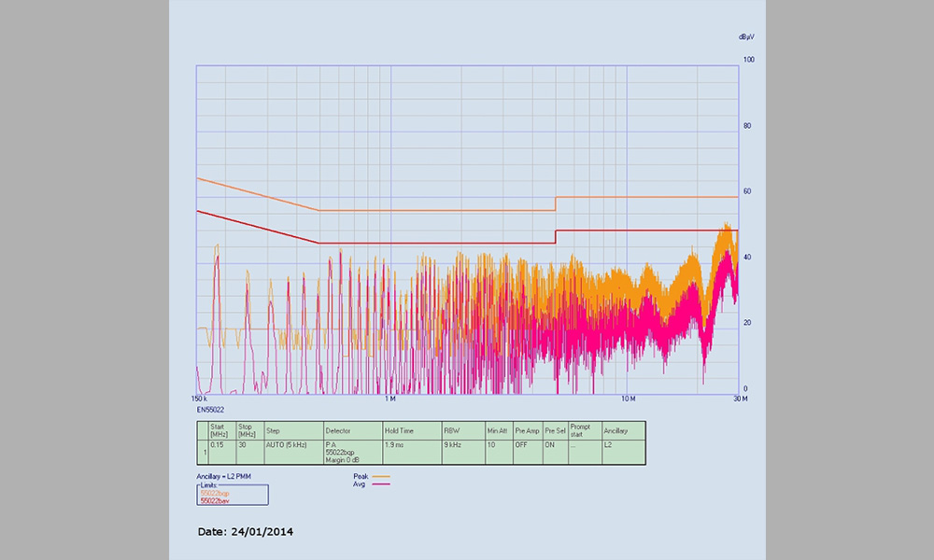Select the 55022bav limit entry
This screenshot has width=934, height=560.
(x=215, y=501)
